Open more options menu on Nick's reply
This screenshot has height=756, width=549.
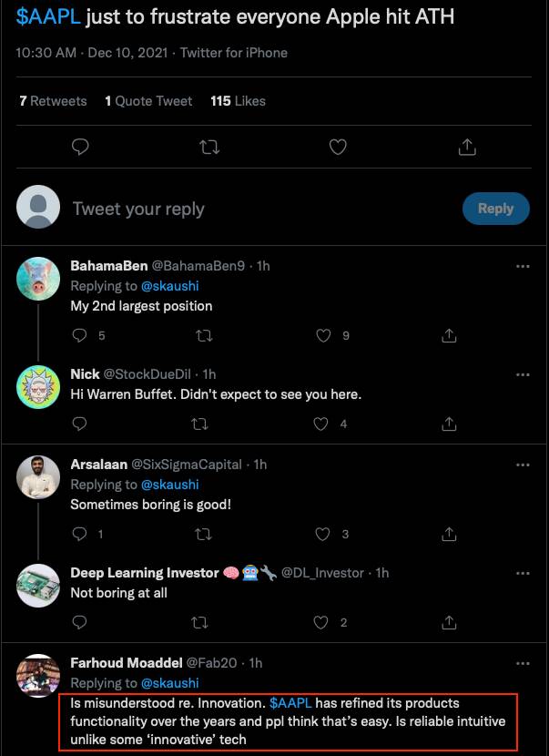click(x=523, y=374)
